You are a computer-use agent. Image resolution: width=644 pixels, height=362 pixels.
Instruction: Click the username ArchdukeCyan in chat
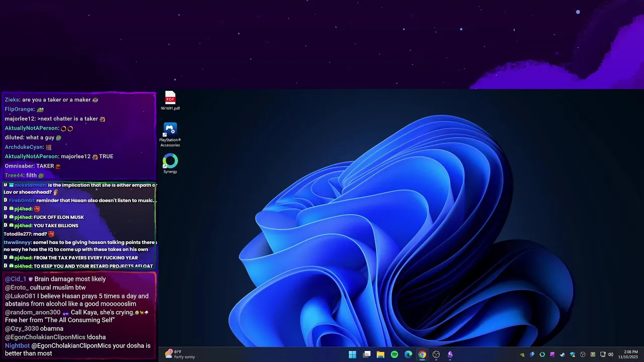(x=24, y=147)
